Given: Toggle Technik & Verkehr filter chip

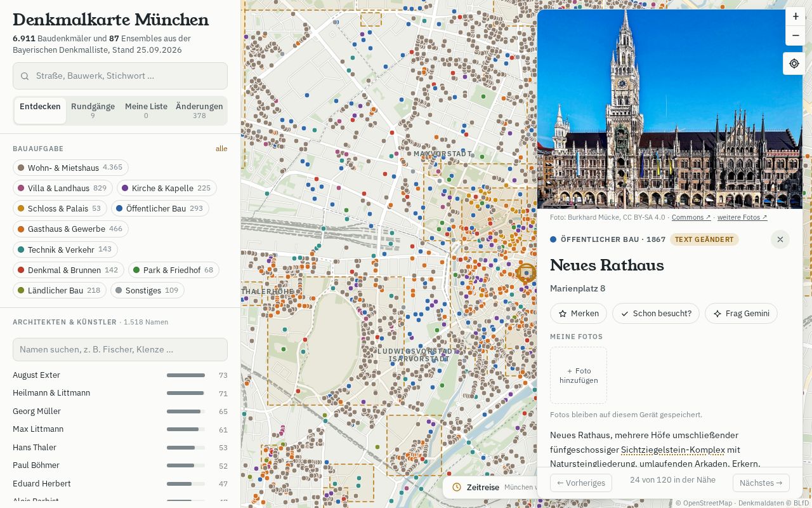Looking at the screenshot, I should pos(65,250).
